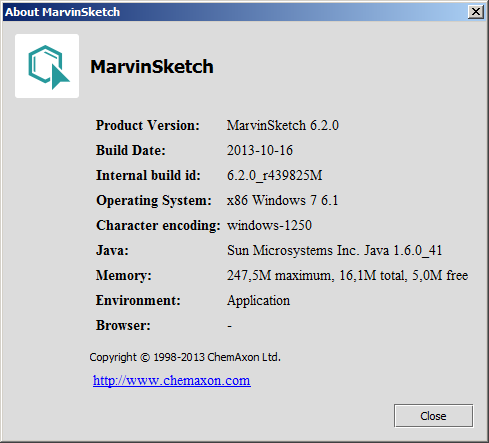Click the x86 Windows 7 6.1 value

[282, 200]
